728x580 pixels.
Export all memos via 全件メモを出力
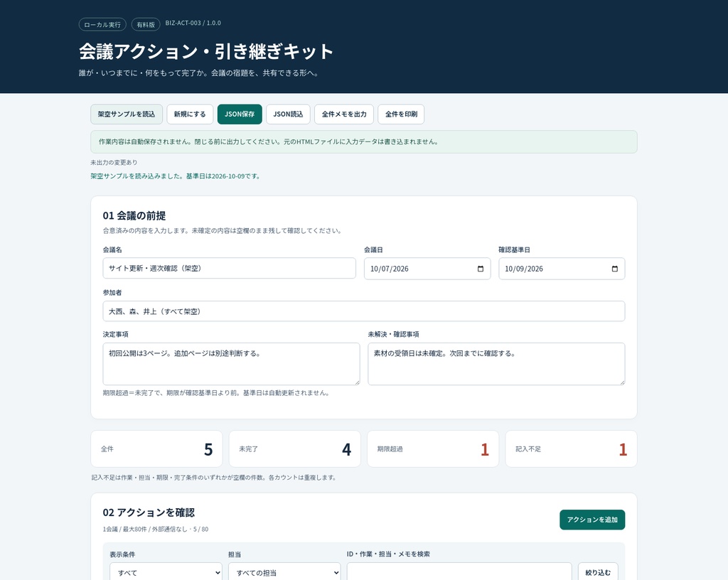pyautogui.click(x=344, y=114)
